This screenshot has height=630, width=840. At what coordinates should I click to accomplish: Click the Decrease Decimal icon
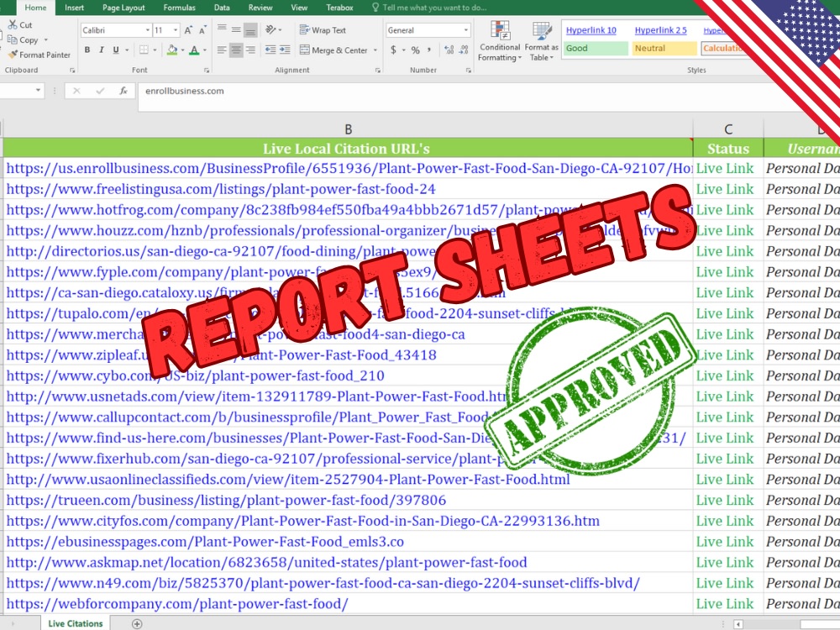(464, 50)
